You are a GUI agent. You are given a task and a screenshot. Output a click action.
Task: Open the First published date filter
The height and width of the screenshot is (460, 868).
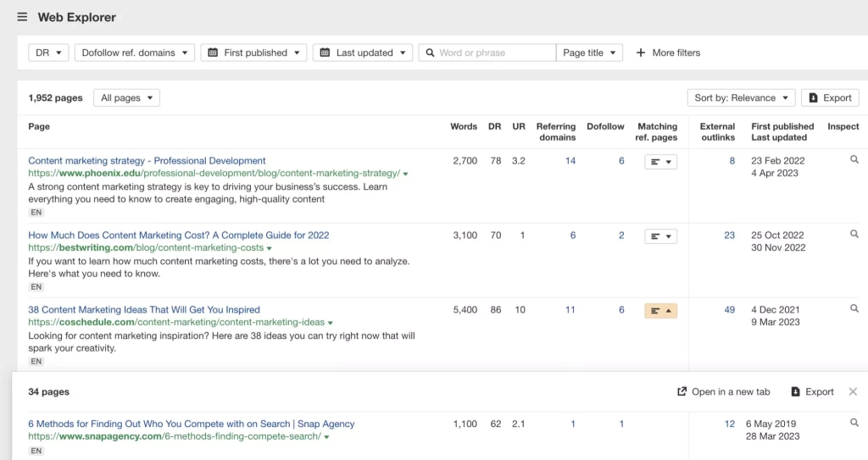point(253,53)
